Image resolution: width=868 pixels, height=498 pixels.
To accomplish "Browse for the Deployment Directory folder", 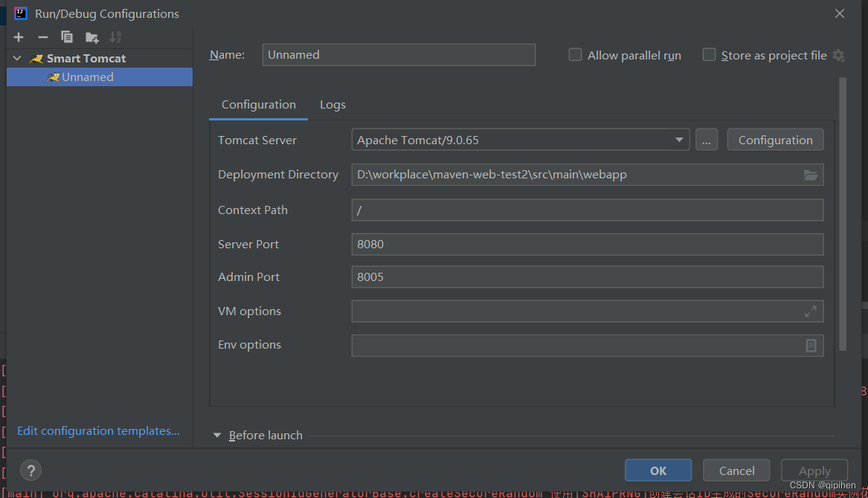I will [811, 175].
